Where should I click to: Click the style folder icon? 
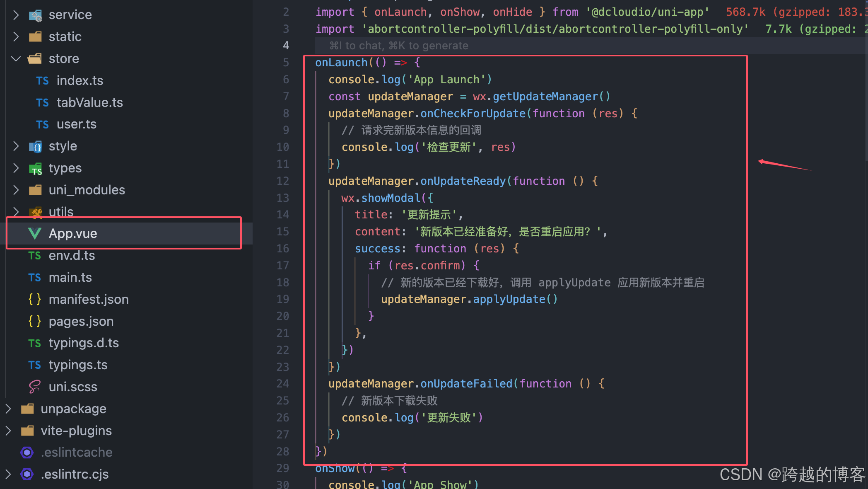tap(35, 147)
